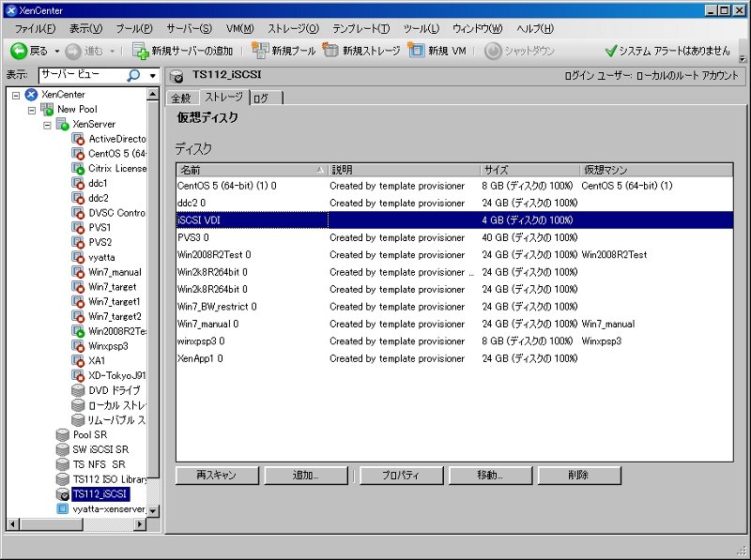This screenshot has width=751, height=560.
Task: Open the Forward button history dropdown
Action: pos(113,52)
